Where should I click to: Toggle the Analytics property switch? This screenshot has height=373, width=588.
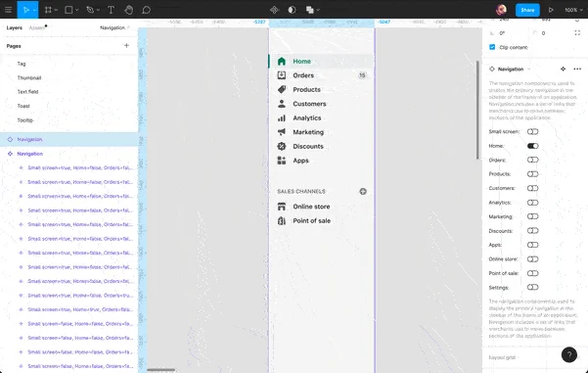click(532, 203)
